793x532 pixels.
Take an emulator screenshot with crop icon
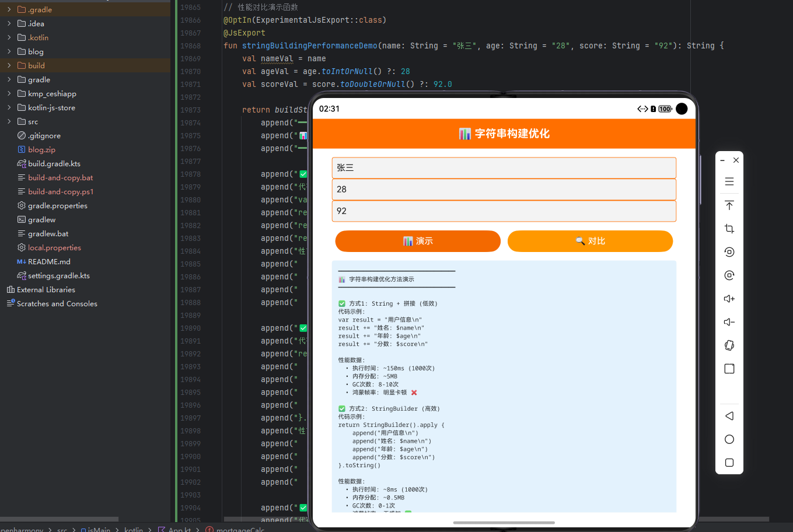coord(729,229)
